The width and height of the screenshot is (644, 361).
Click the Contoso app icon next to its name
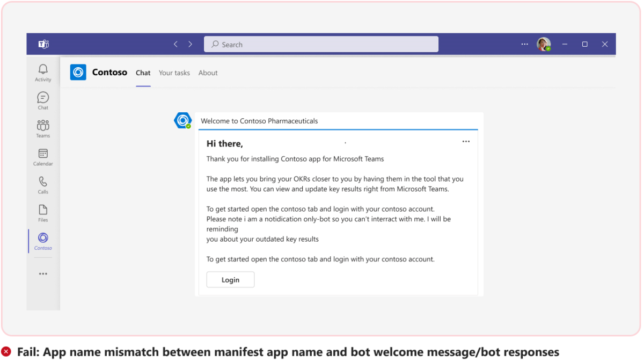[x=78, y=72]
